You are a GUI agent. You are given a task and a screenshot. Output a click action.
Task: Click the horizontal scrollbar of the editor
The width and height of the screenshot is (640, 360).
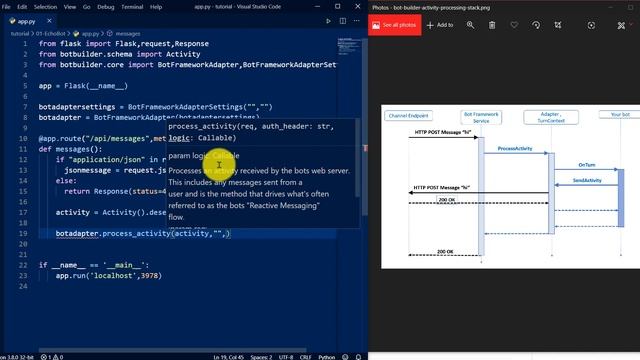tap(172, 350)
